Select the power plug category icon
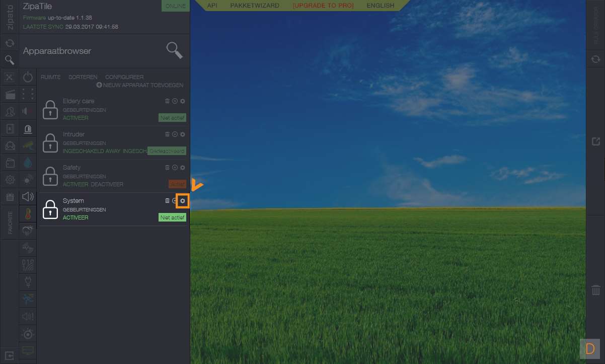The height and width of the screenshot is (364, 605). click(x=28, y=282)
